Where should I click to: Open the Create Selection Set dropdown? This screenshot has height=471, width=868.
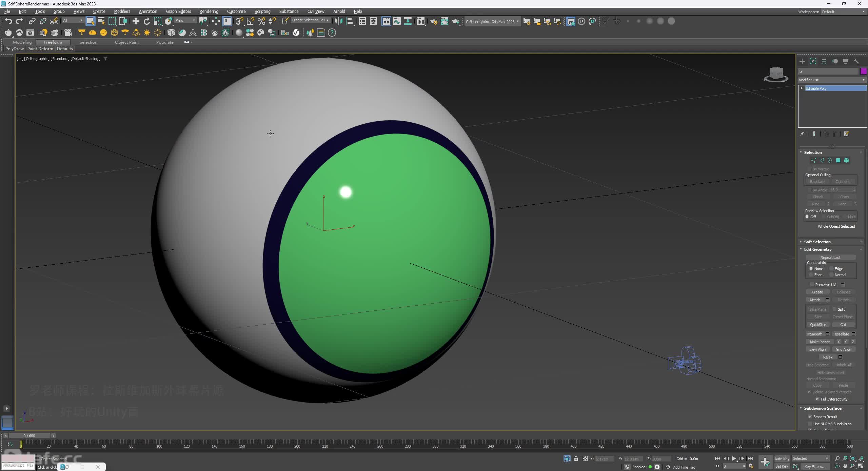click(310, 20)
